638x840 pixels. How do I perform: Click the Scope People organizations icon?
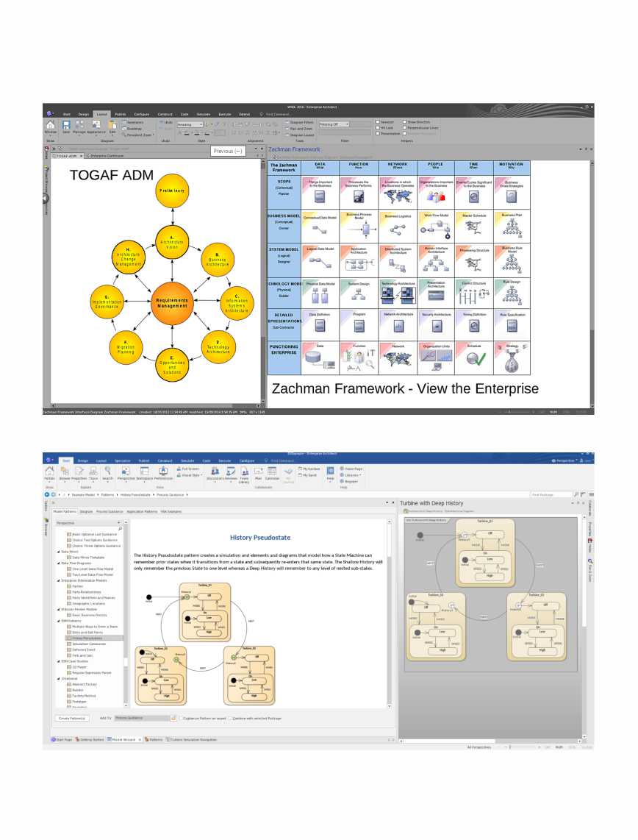pos(436,196)
